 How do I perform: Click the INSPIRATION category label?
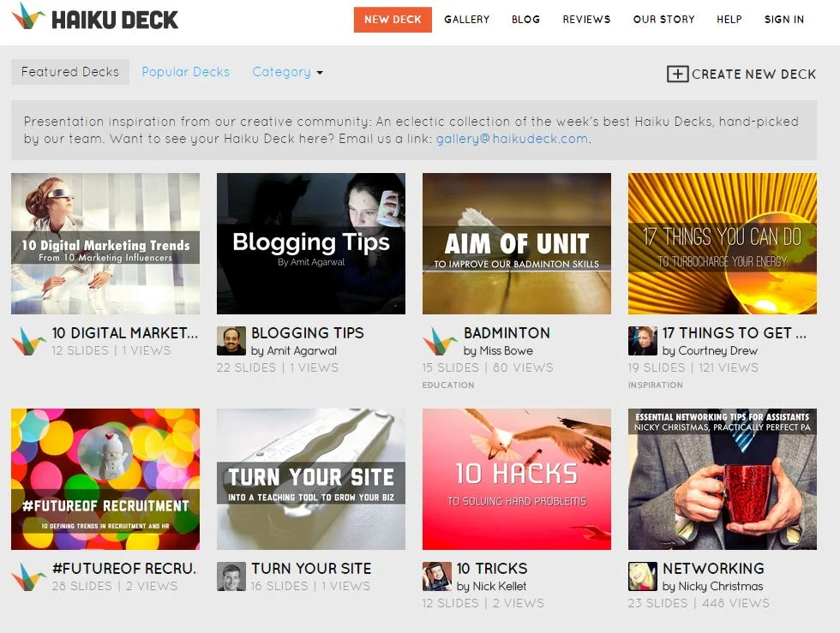pyautogui.click(x=655, y=385)
